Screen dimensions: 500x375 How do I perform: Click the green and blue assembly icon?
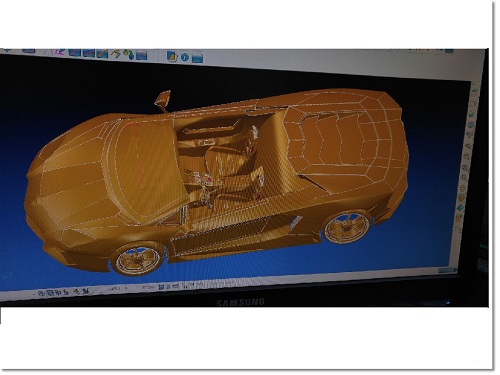pyautogui.click(x=129, y=55)
